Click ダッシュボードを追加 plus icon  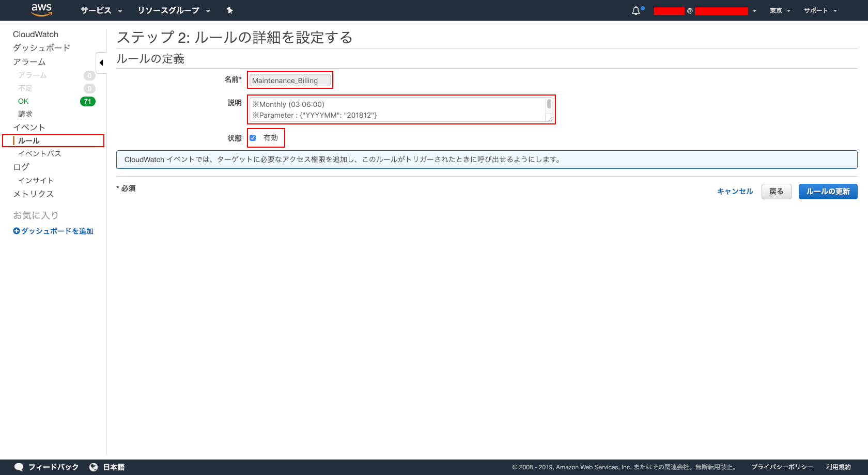(16, 231)
